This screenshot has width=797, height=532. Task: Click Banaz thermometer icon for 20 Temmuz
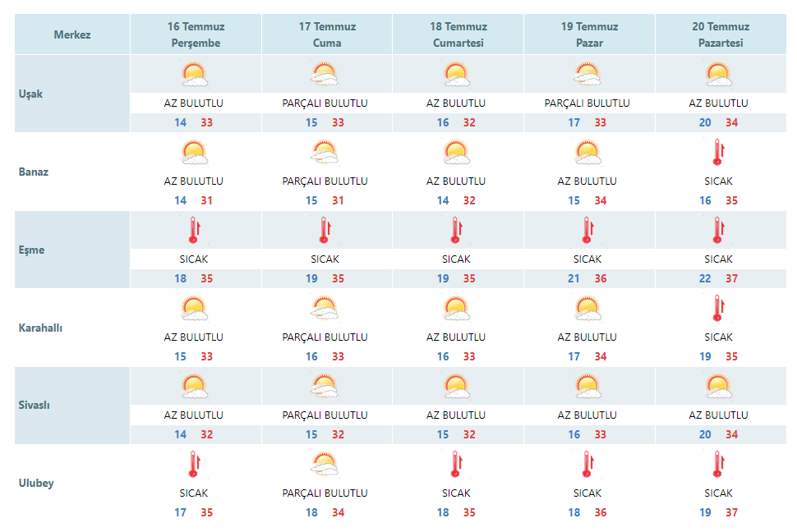point(718,153)
